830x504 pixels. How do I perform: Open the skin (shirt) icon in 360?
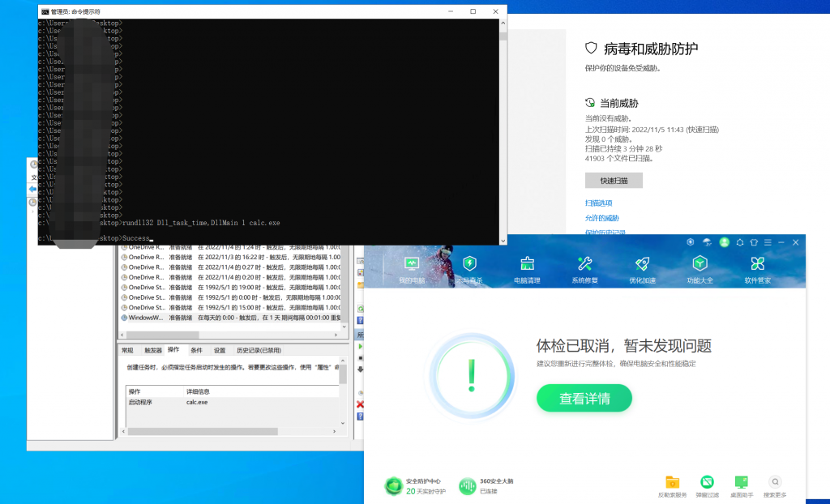point(754,242)
